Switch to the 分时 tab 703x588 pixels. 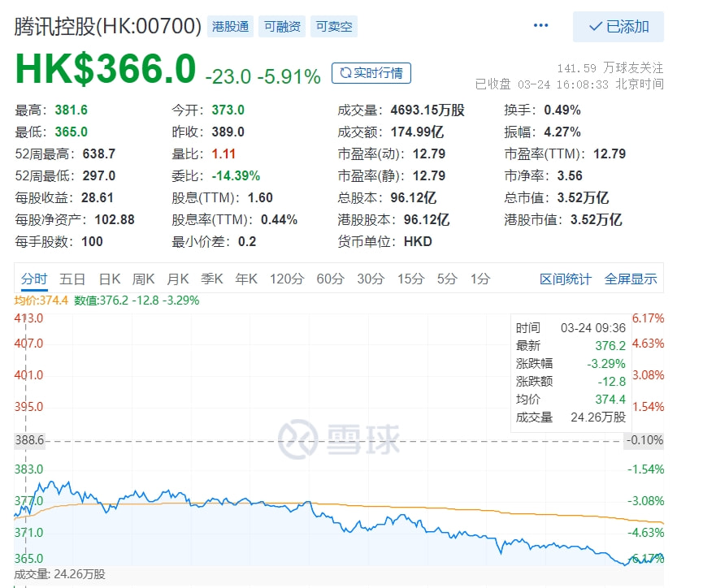point(34,279)
